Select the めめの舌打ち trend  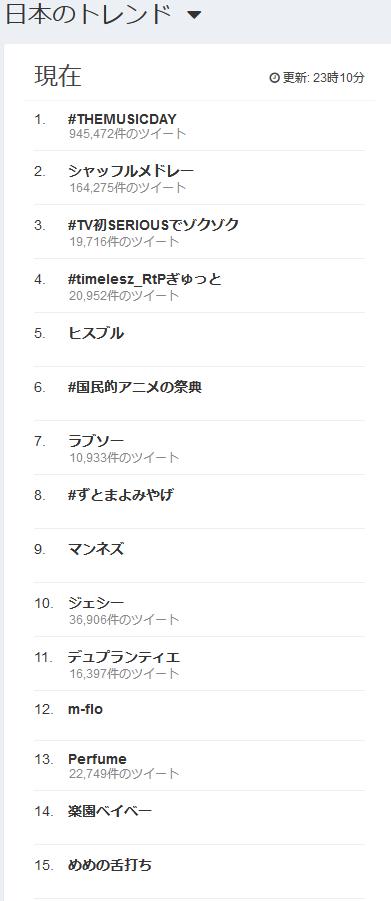click(x=109, y=865)
